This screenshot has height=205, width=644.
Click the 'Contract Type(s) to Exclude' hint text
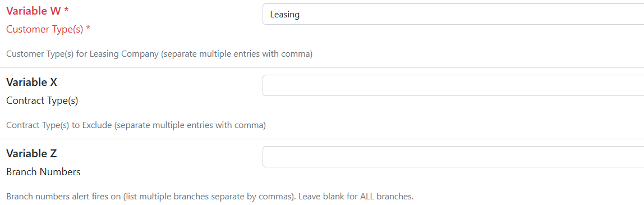(x=59, y=125)
